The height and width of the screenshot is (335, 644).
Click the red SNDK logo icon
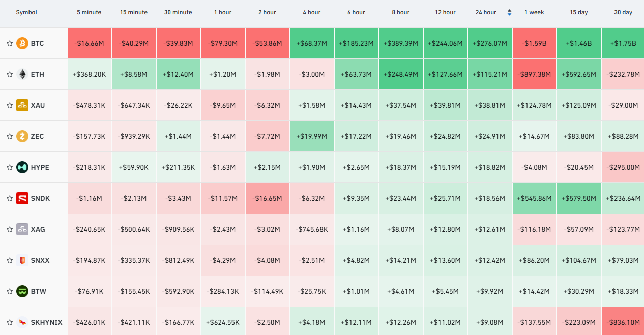coord(22,198)
